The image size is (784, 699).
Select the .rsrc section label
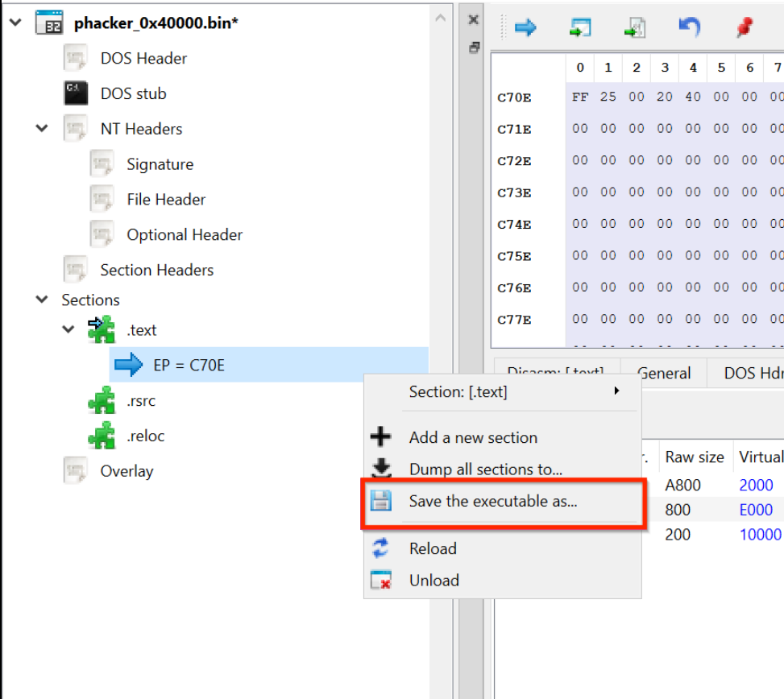141,401
